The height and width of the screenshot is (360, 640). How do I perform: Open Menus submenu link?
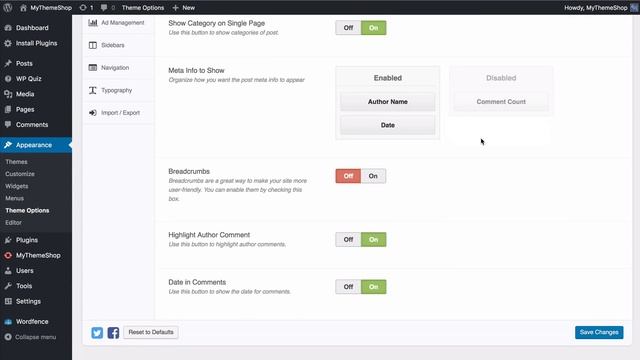(x=15, y=198)
